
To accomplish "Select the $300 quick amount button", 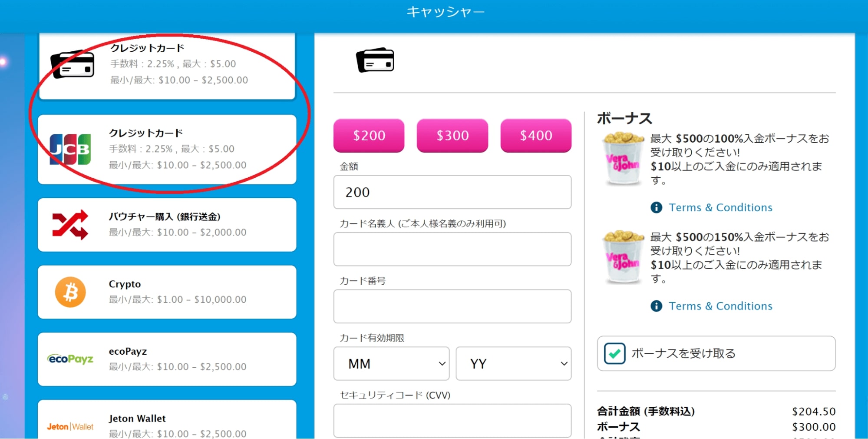I will (x=452, y=136).
